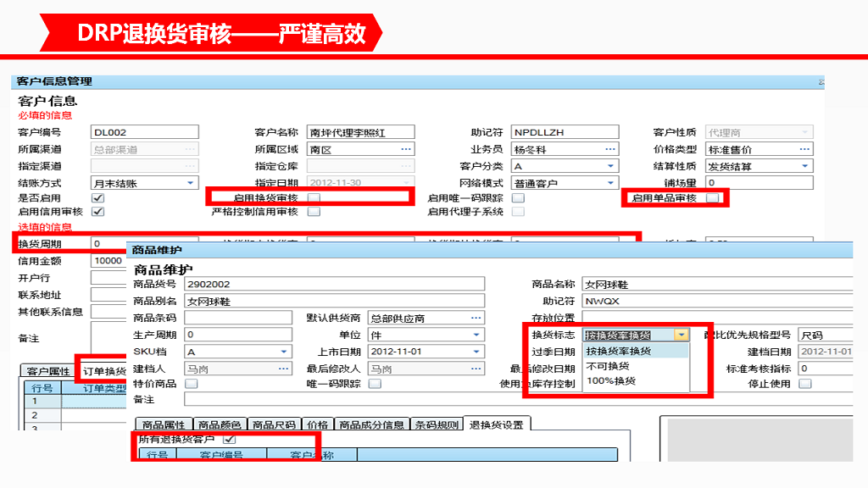Image resolution: width=868 pixels, height=488 pixels.
Task: Open the 业务员 salesperson lookup icon
Action: pyautogui.click(x=609, y=148)
